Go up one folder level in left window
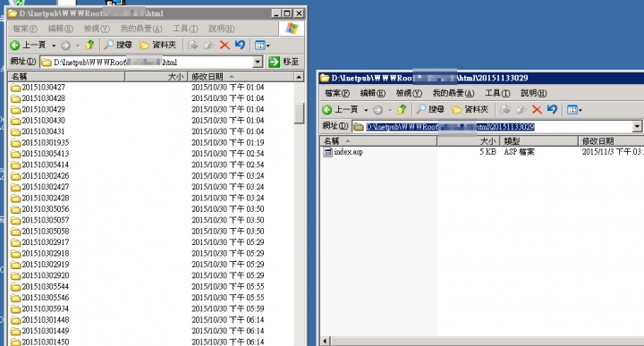This screenshot has width=644, height=346. coord(89,45)
